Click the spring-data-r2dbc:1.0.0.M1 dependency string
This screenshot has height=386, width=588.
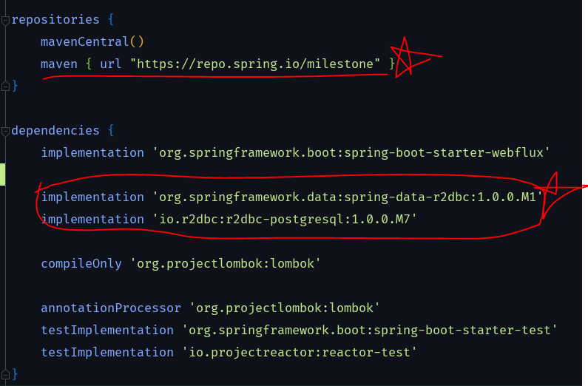pyautogui.click(x=347, y=197)
